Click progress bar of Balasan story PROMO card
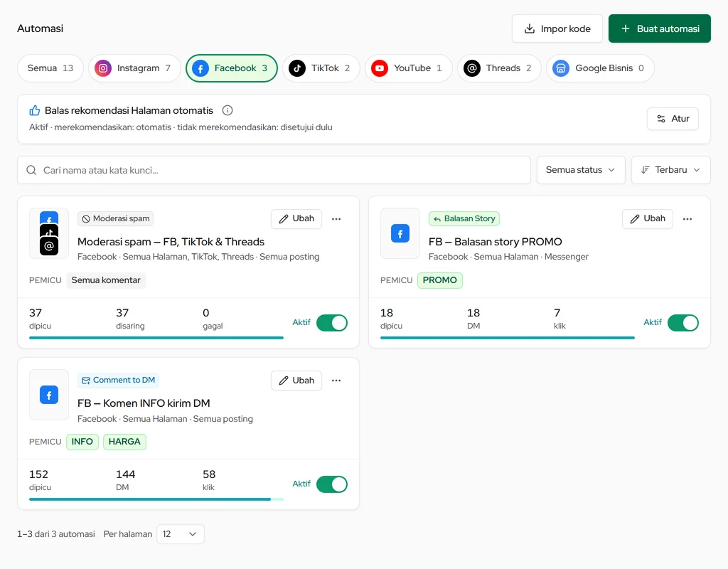This screenshot has height=569, width=728. tap(508, 338)
